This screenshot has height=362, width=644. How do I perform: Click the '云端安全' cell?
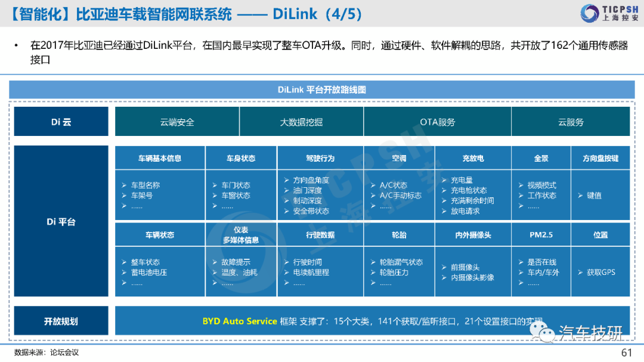click(x=177, y=122)
